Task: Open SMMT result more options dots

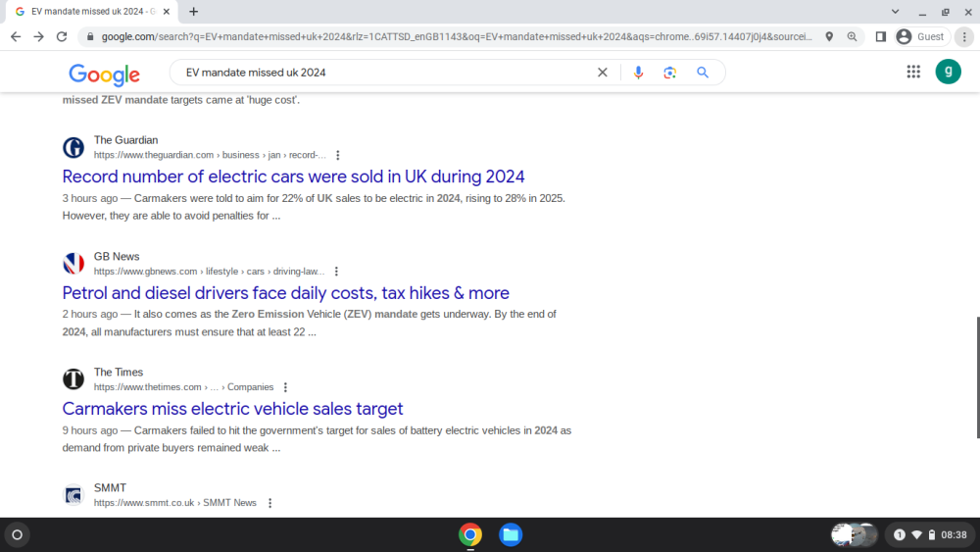Action: 270,503
